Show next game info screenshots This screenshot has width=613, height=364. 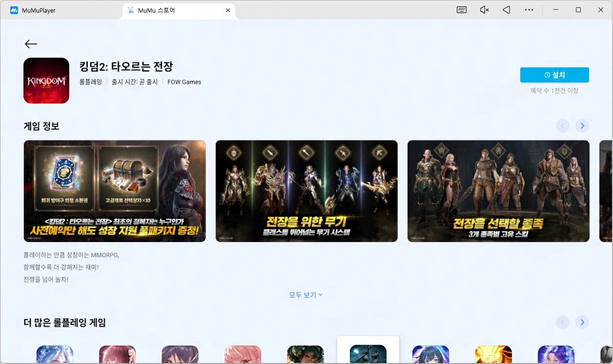pos(582,126)
